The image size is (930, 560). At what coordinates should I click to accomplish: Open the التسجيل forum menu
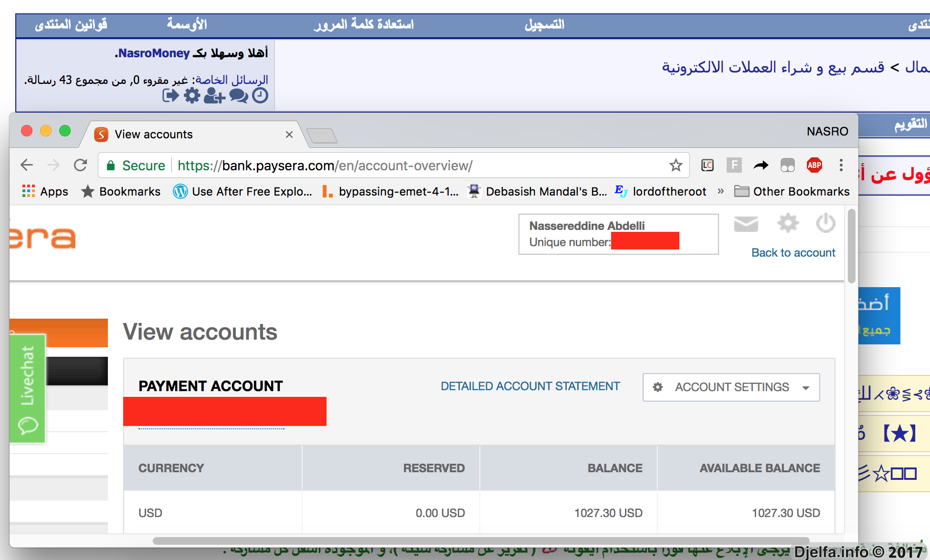(545, 25)
